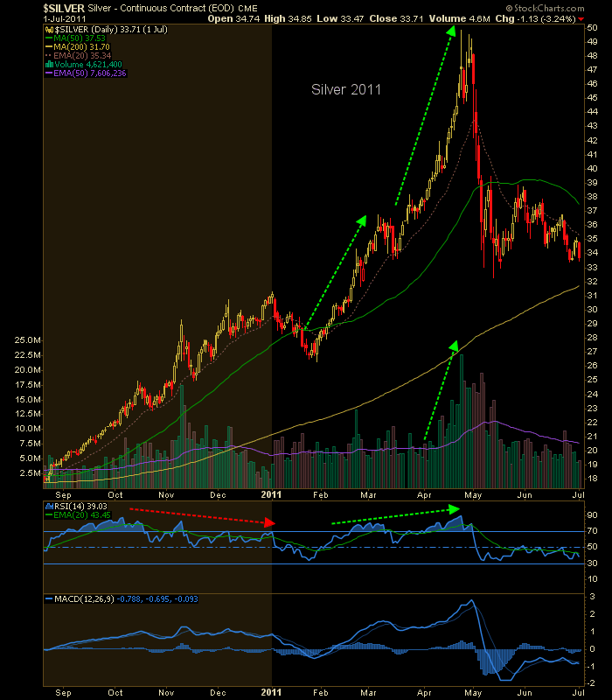612x700 pixels.
Task: Click Feb on the MACD panel time axis
Action: (320, 692)
